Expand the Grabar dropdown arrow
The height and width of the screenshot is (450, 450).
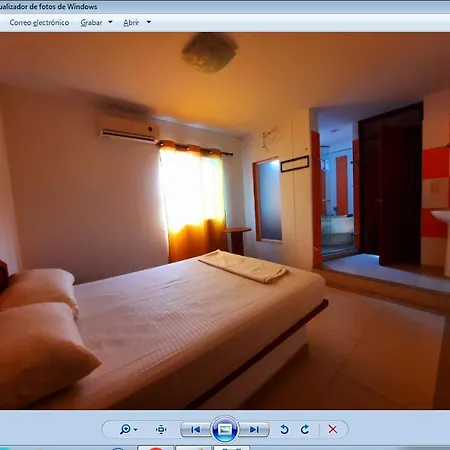point(110,22)
